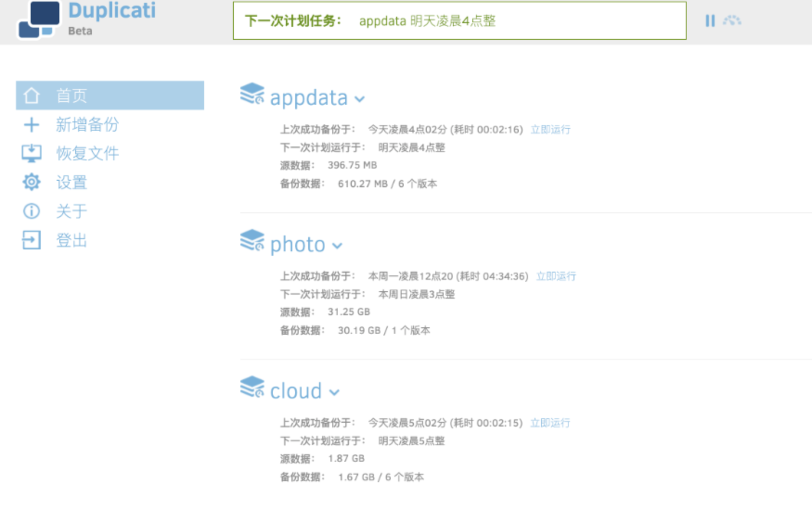The image size is (812, 509).
Task: Click the cloud backup stack icon
Action: [252, 387]
